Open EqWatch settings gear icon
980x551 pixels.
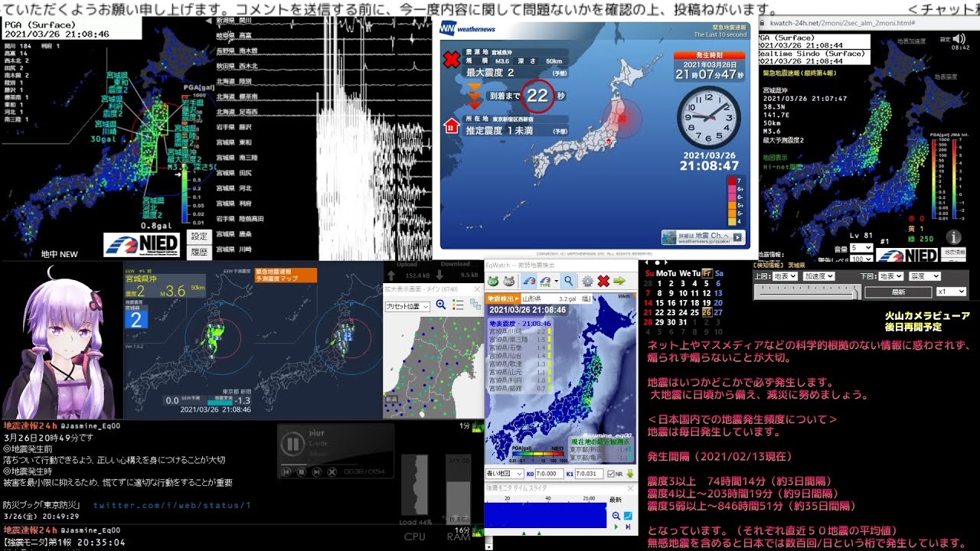587,281
